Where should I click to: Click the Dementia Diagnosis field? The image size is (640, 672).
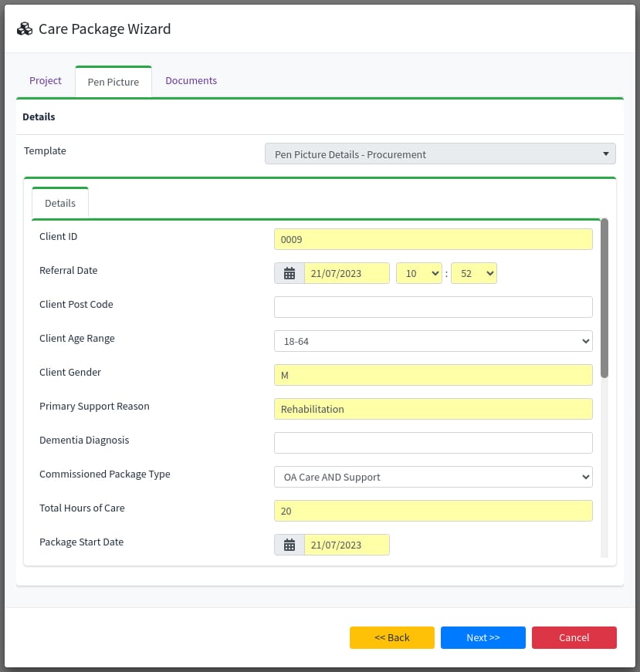pos(432,442)
